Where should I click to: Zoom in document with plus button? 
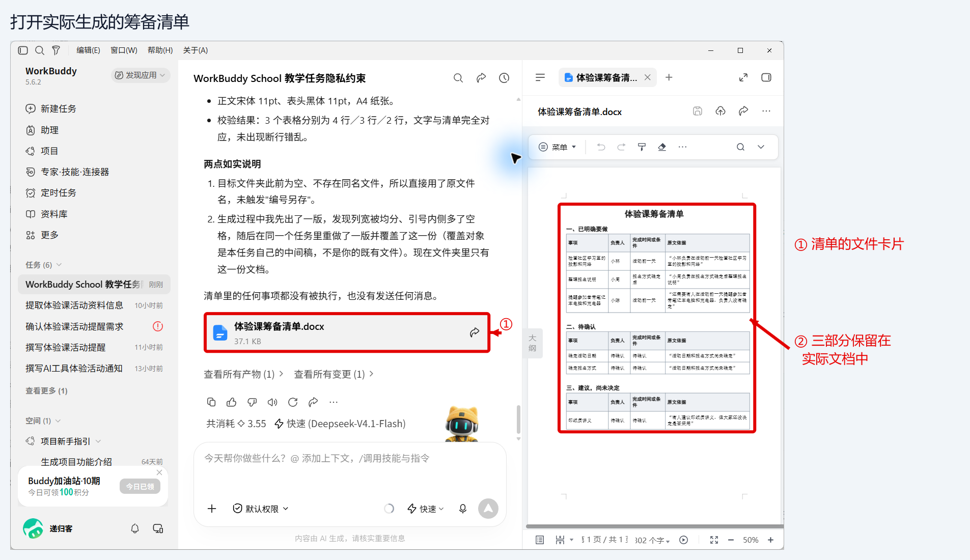771,540
